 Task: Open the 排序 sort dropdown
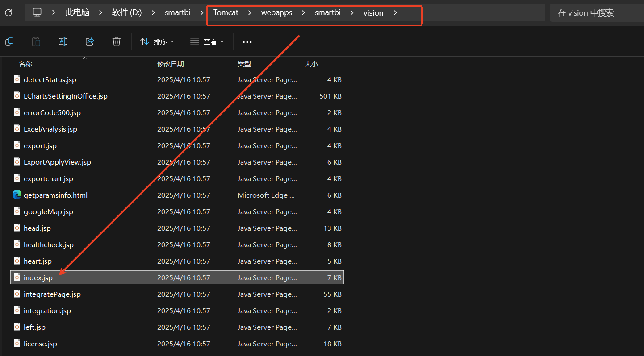point(157,41)
